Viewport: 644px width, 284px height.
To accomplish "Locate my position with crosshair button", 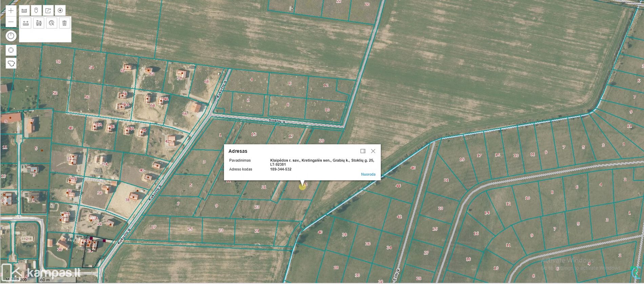I will (x=11, y=50).
